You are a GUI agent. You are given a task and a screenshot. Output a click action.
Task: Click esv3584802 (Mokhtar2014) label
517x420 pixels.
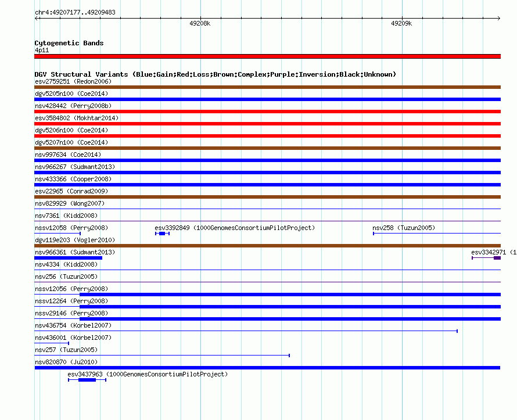pos(77,118)
